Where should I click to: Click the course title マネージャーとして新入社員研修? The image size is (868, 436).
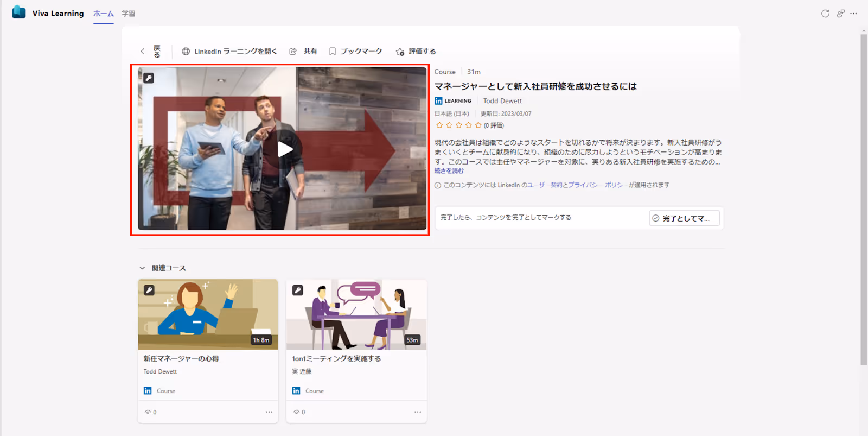(535, 86)
